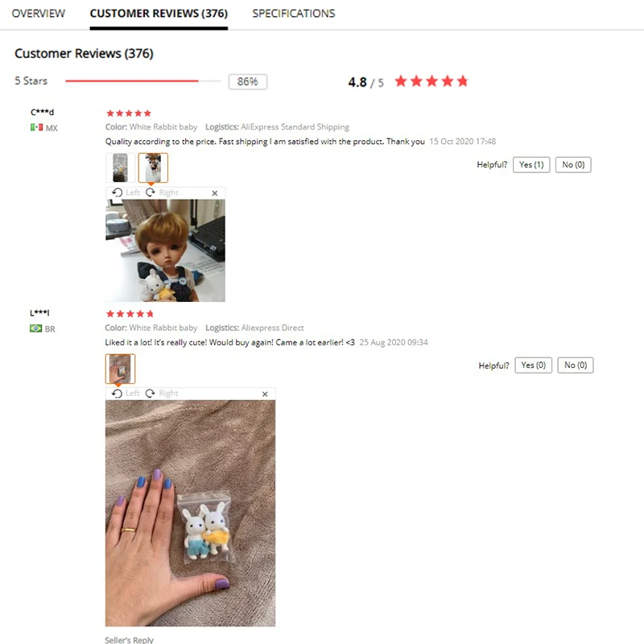Image resolution: width=644 pixels, height=644 pixels.
Task: Rotate second review photo left
Action: coord(126,394)
